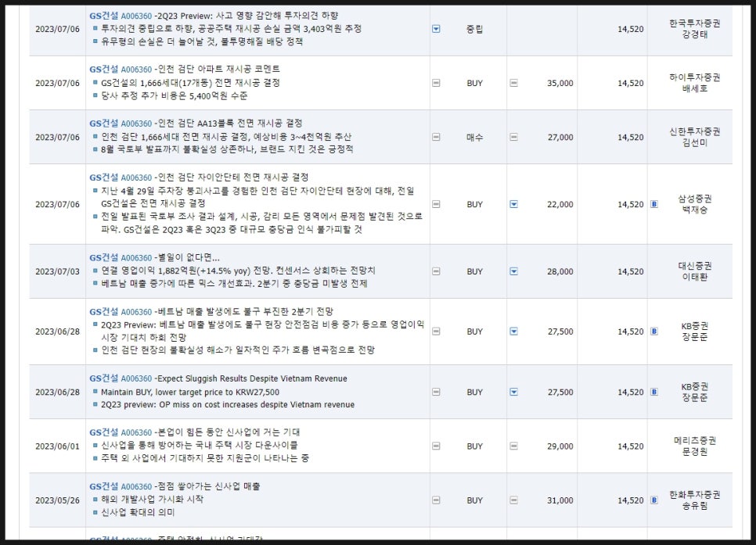Click the unchanged dash icon beside 29,000 target

514,446
